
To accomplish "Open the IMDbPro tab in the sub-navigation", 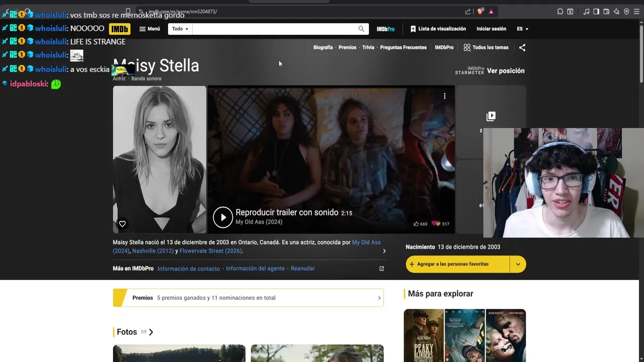I will coord(444,47).
